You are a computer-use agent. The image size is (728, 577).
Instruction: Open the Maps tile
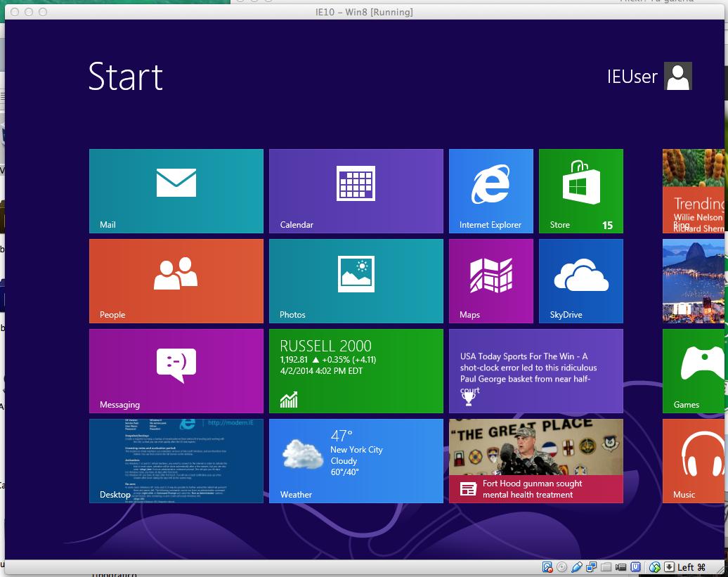pos(490,280)
